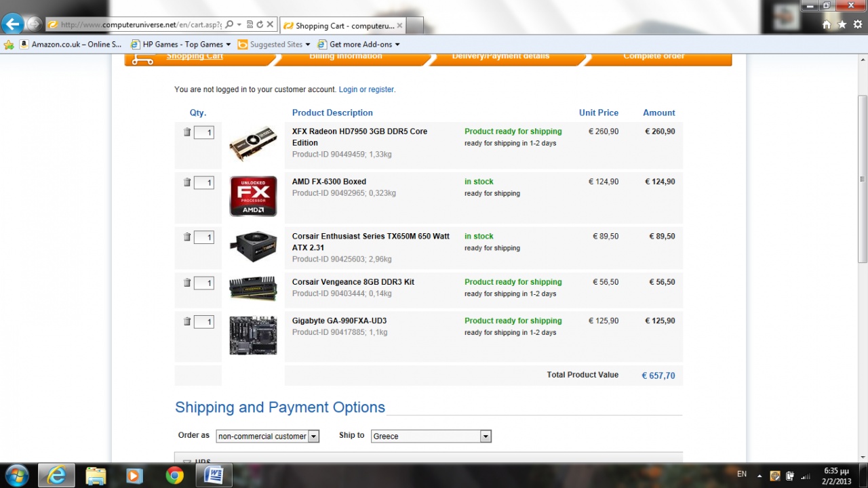The height and width of the screenshot is (488, 868).
Task: Click the Corsair power supply thumbnail
Action: tap(253, 247)
